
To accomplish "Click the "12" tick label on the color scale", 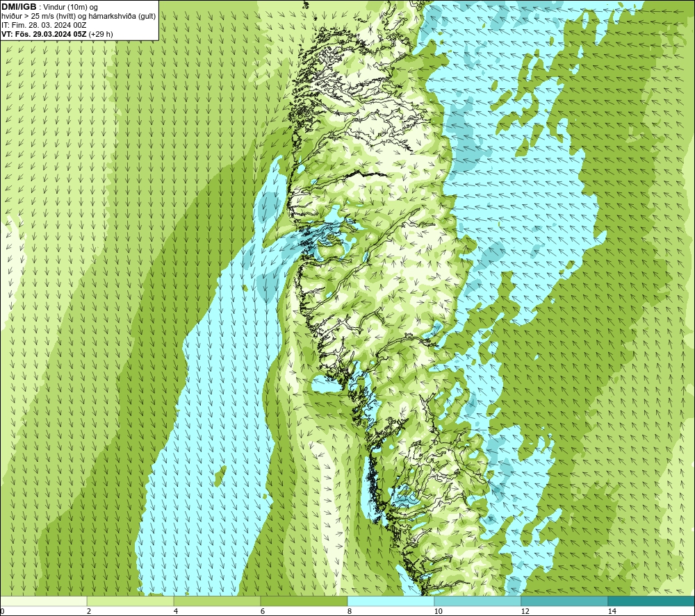I will [x=525, y=611].
